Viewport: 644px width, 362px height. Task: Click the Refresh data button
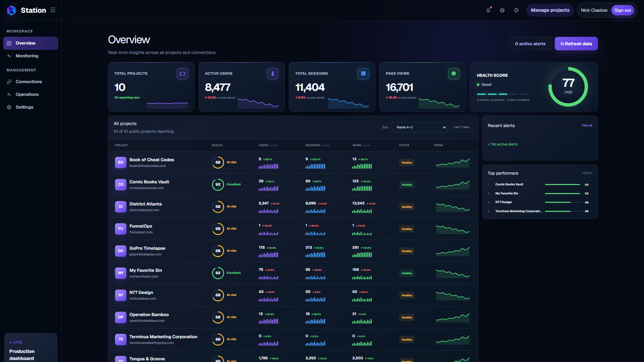(x=576, y=44)
